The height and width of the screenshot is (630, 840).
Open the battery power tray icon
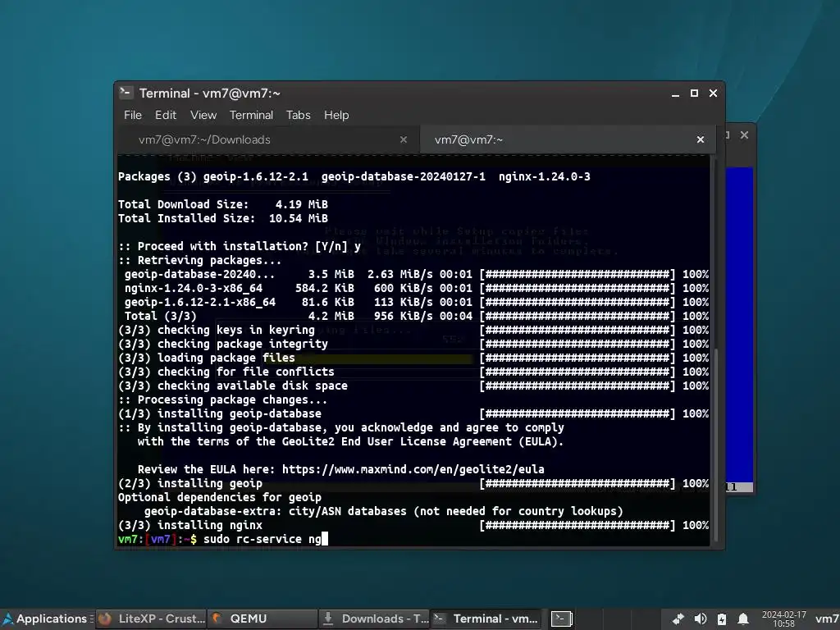[722, 619]
